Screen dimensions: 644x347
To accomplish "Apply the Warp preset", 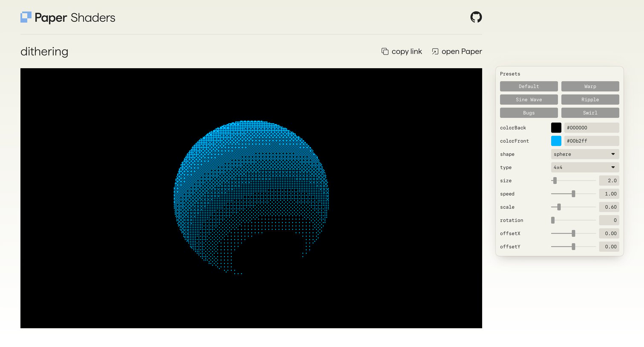I will (x=590, y=86).
